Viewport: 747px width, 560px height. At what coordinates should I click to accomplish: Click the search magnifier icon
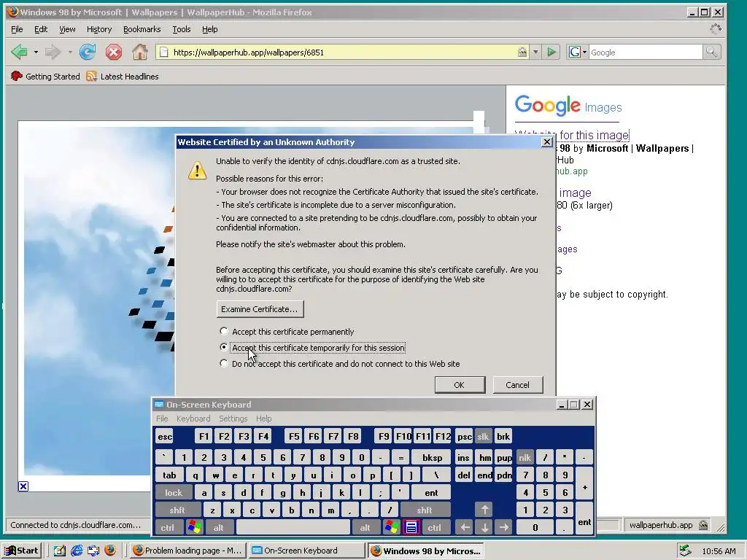click(x=711, y=52)
